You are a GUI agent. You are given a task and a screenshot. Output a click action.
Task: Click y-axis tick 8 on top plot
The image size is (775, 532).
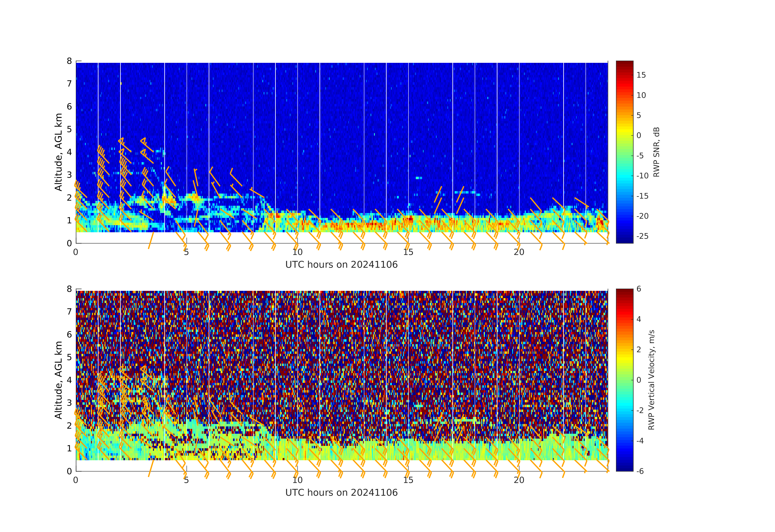click(x=69, y=61)
